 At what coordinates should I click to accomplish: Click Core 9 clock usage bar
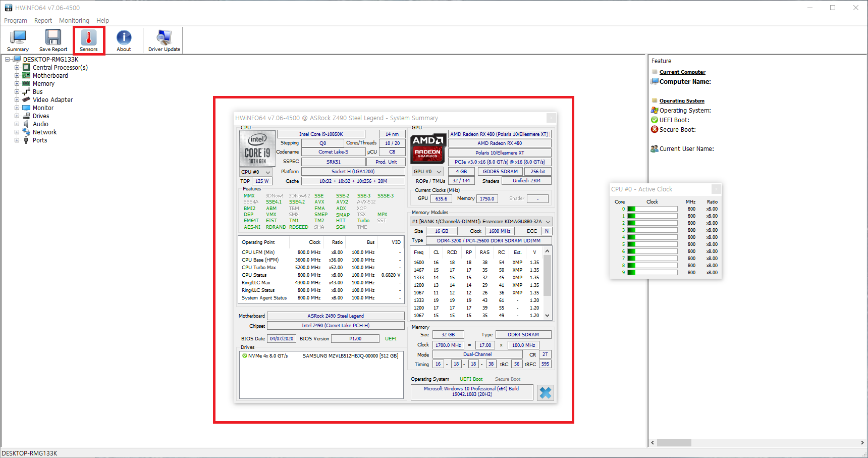(652, 272)
